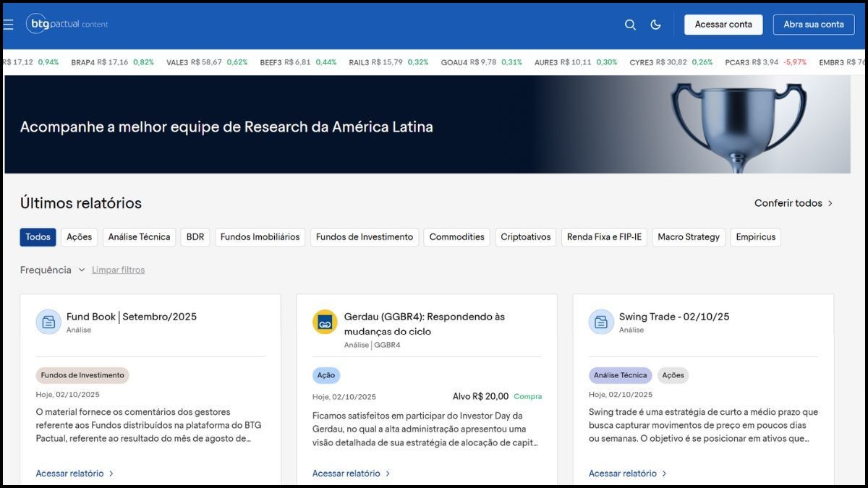
Task: Click the BTG Pactual content logo
Action: 67,24
